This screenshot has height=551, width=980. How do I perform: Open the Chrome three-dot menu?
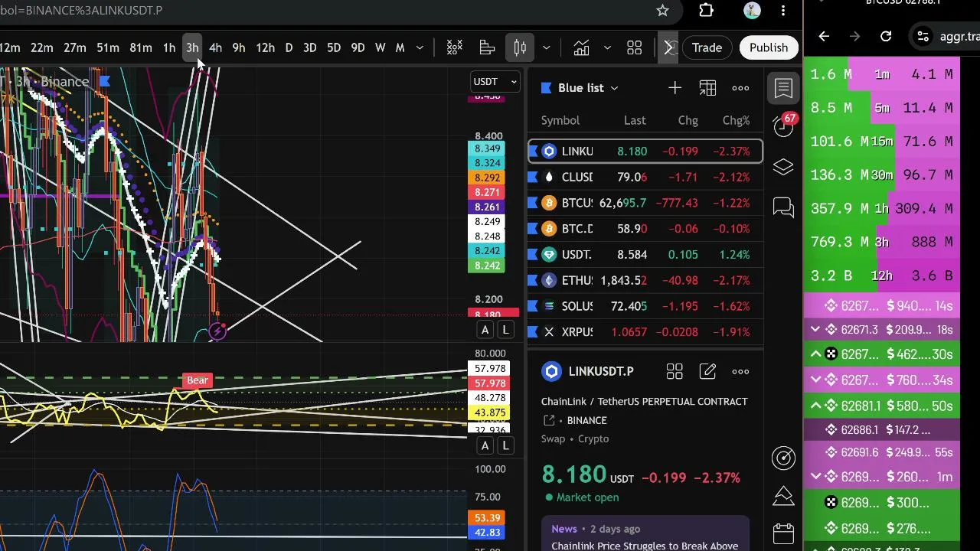tap(783, 11)
